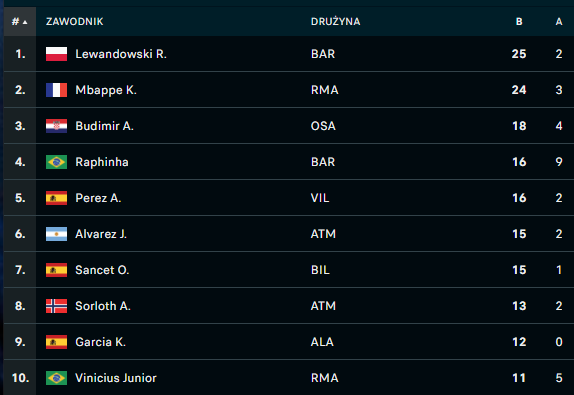Sort table by A assists column
The image size is (574, 395).
coord(559,22)
